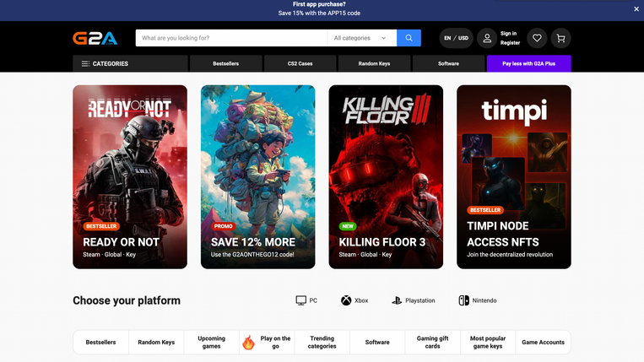Click the G2A logo
This screenshot has width=644, height=362.
coord(95,38)
